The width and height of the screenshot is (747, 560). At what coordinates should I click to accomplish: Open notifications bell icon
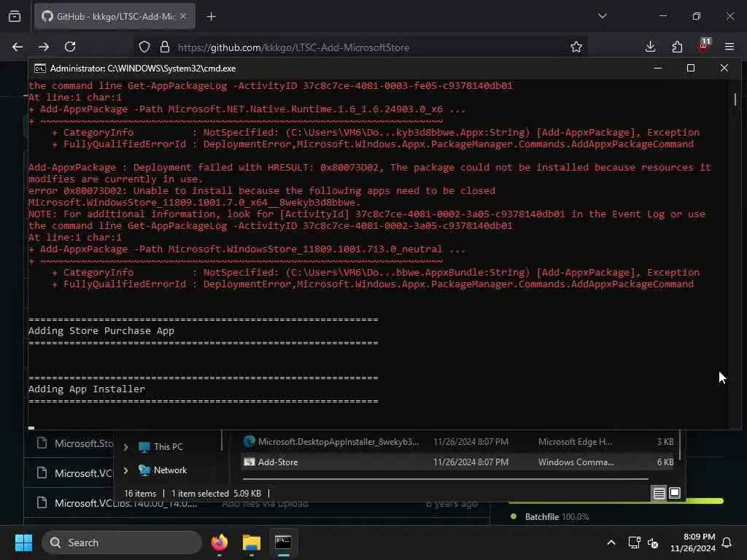point(727,542)
